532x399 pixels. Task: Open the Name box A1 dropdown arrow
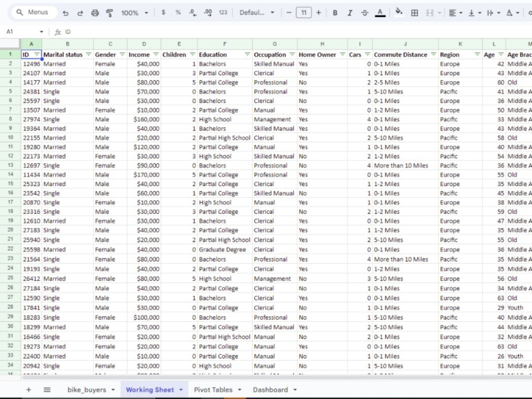(41, 32)
